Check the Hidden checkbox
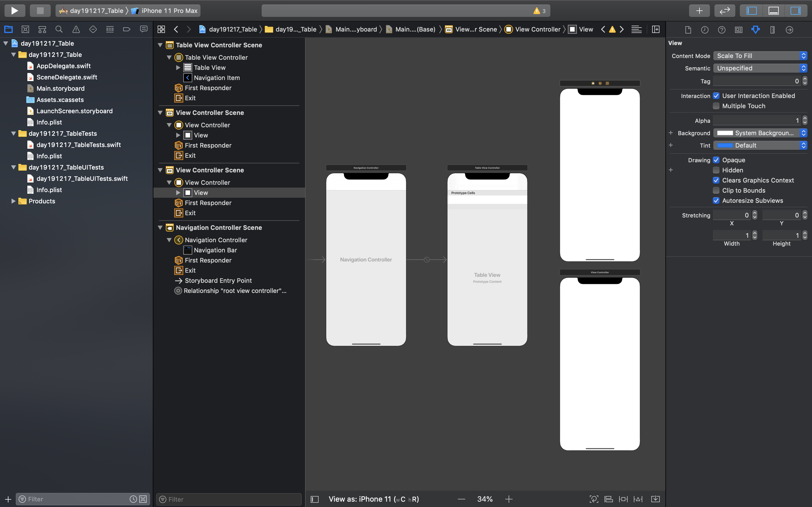This screenshot has height=507, width=812. 716,170
